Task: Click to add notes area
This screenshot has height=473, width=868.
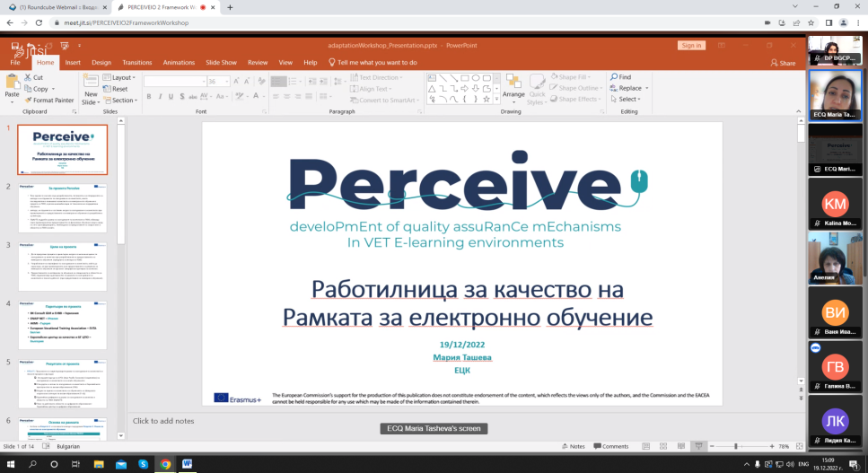Action: pos(163,421)
